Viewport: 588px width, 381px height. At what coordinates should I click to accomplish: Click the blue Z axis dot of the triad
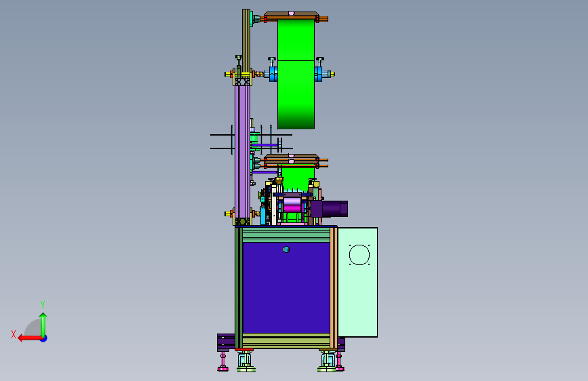click(x=44, y=338)
